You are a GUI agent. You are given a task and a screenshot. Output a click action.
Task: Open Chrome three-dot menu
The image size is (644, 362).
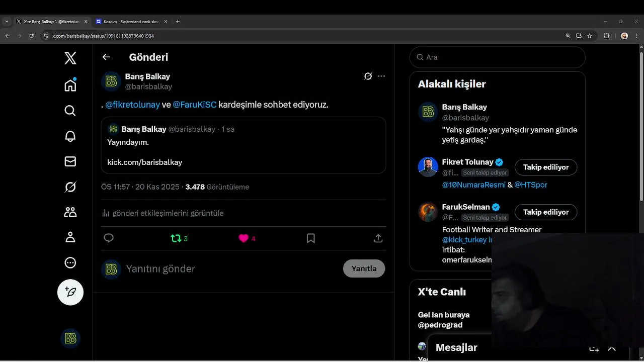pyautogui.click(x=636, y=36)
